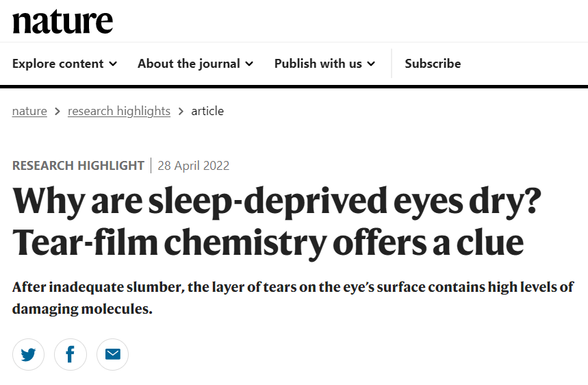
Task: Expand the Explore content chevron
Action: click(113, 64)
